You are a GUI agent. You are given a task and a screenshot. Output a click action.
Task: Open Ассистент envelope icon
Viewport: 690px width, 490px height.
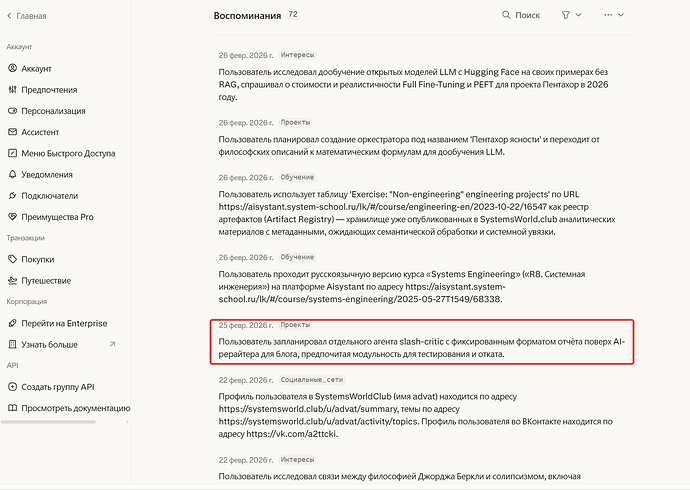(x=12, y=132)
